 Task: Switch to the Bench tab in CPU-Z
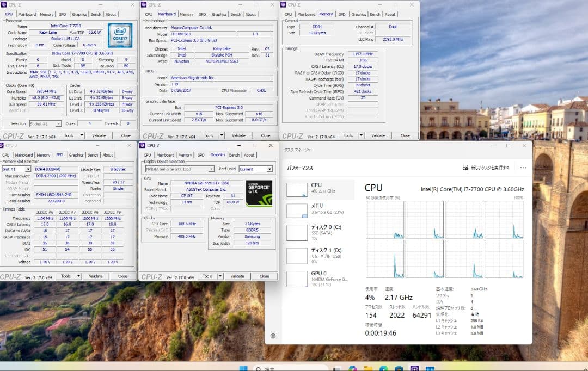tap(233, 154)
